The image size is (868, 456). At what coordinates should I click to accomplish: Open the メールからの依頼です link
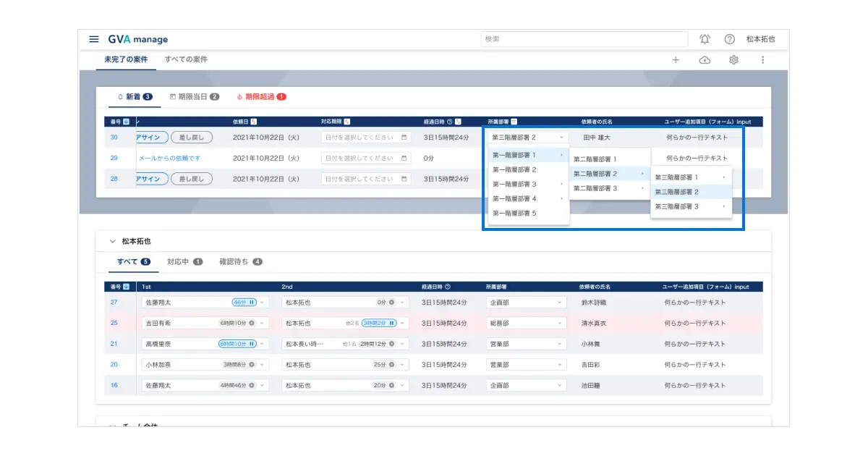click(169, 158)
